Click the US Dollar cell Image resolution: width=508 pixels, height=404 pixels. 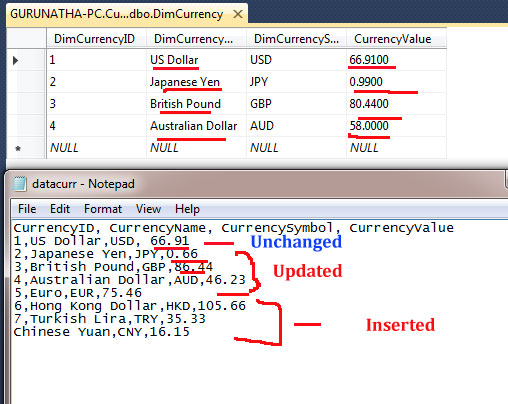coord(196,60)
